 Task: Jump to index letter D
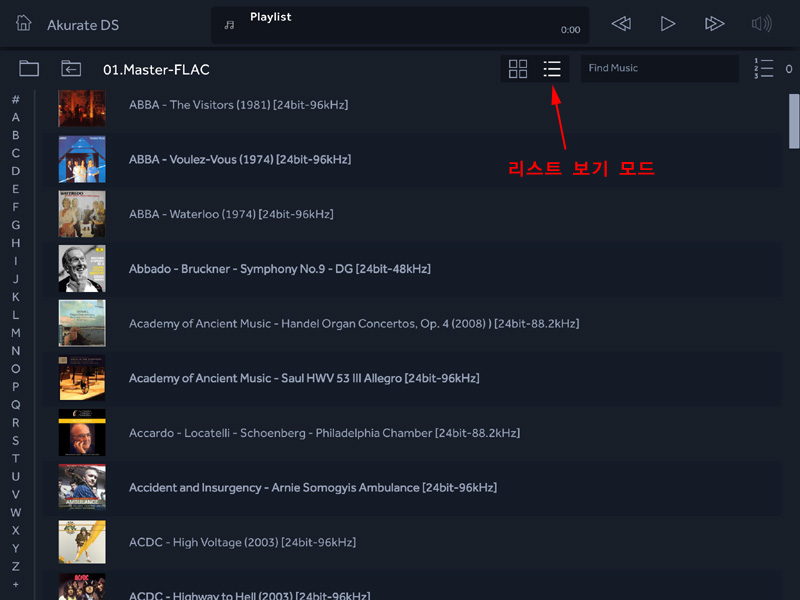pyautogui.click(x=16, y=171)
